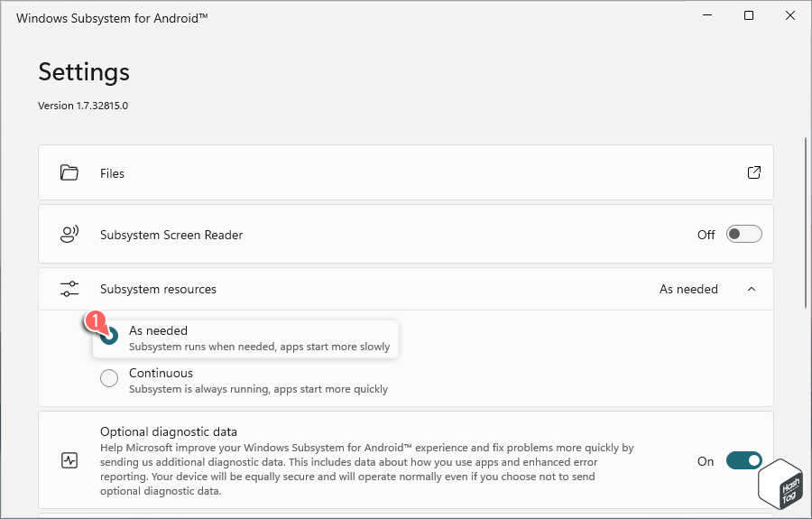812x519 pixels.
Task: Click the Subsystem Screen Reader speaker icon
Action: (x=69, y=234)
